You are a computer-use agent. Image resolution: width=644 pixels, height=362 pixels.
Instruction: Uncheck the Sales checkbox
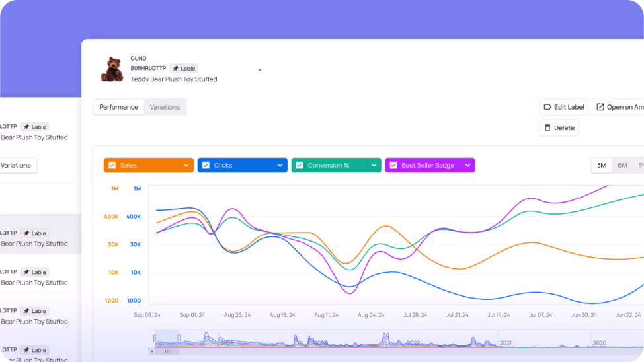[x=112, y=165]
